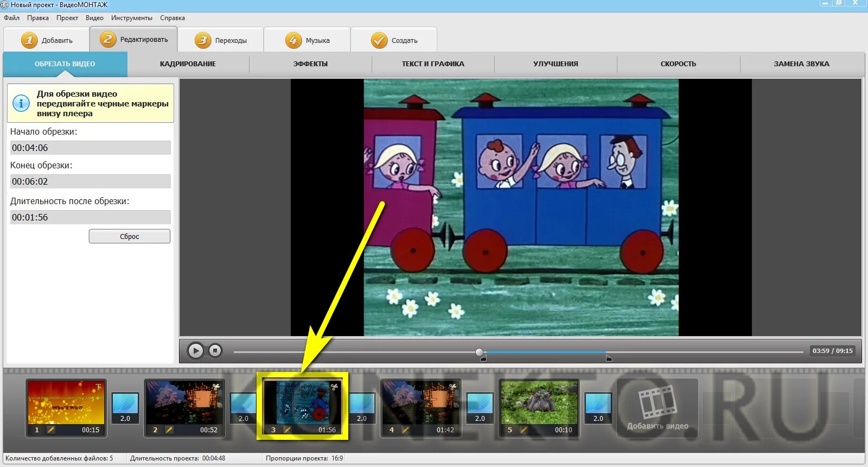Image resolution: width=868 pixels, height=467 pixels.
Task: Open the Проект menu
Action: (67, 18)
